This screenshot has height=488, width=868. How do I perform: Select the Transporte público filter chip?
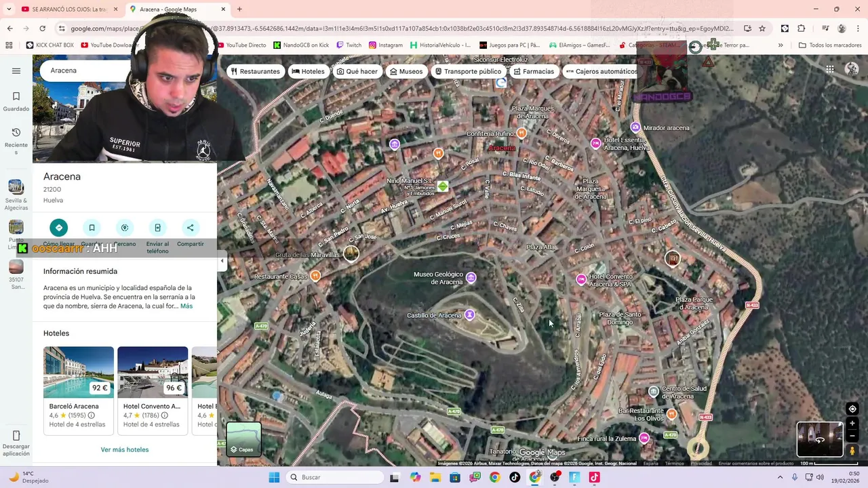469,71
